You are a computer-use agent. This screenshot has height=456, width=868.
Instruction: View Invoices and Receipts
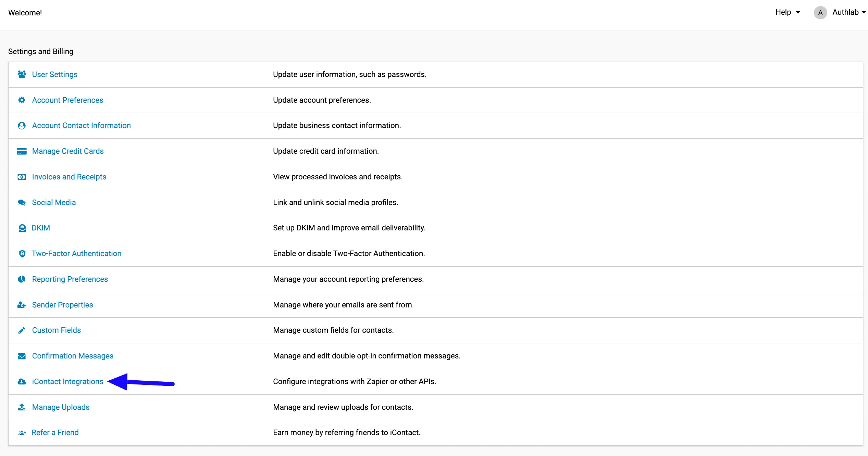click(x=69, y=177)
